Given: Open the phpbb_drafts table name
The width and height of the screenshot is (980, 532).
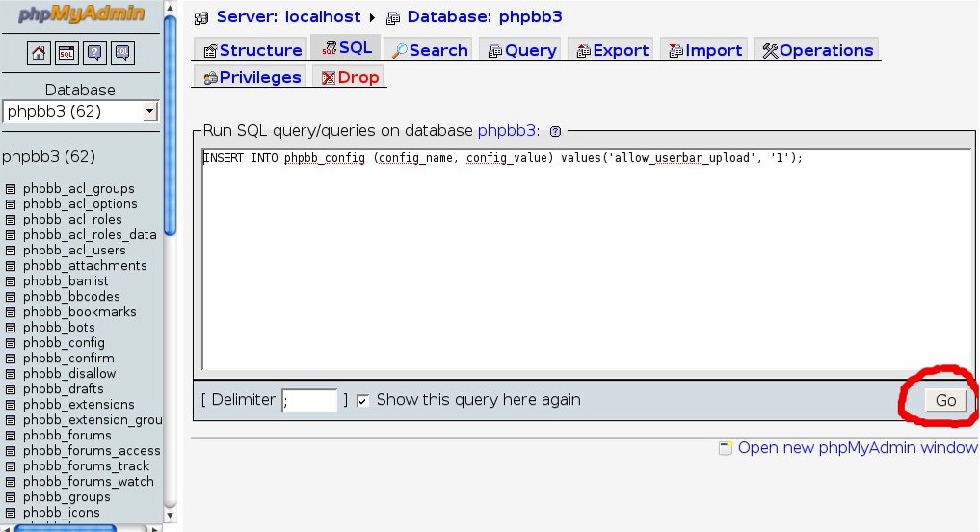Looking at the screenshot, I should pos(64,388).
